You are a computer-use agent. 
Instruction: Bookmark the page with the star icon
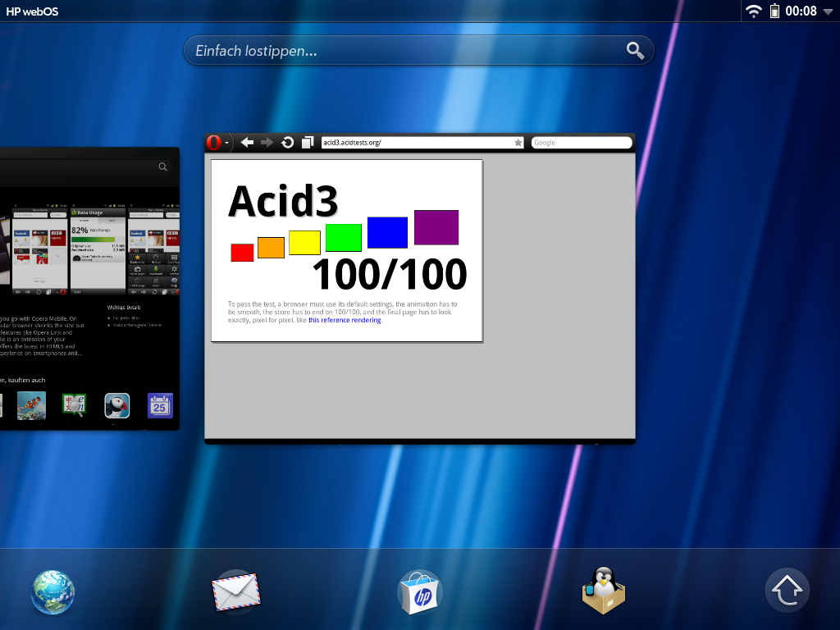pyautogui.click(x=518, y=143)
